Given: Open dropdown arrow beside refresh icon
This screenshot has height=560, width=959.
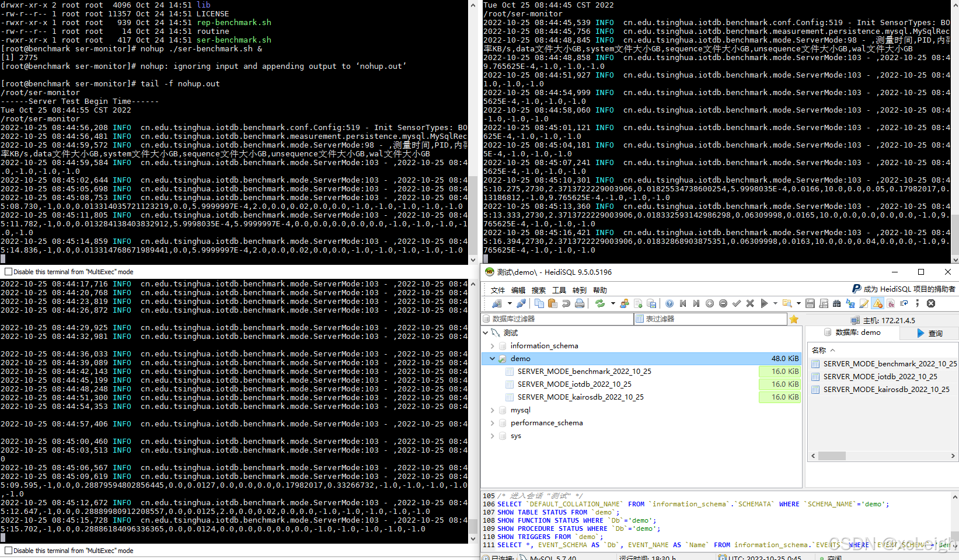Looking at the screenshot, I should click(x=613, y=303).
